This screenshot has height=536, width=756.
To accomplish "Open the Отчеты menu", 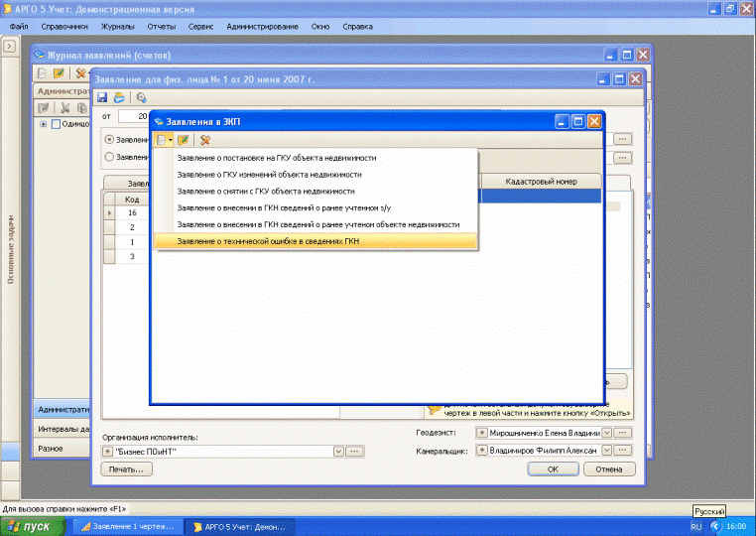I will [162, 27].
